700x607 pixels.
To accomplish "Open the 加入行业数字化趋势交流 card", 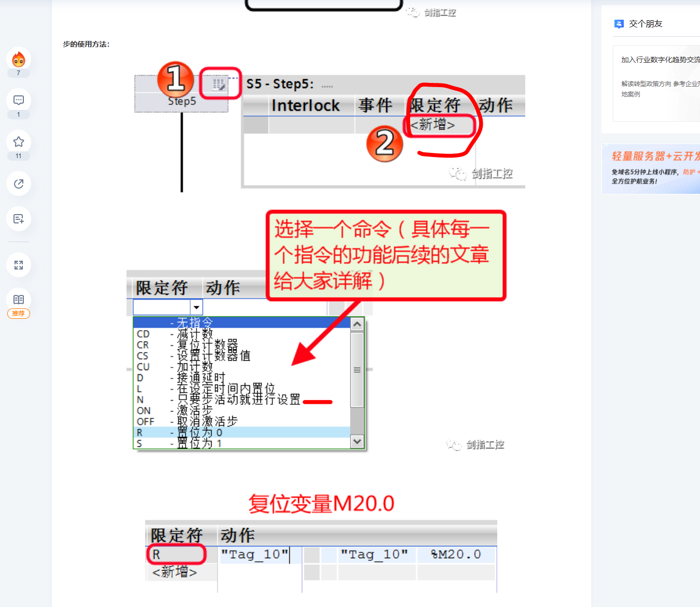I will 656,83.
